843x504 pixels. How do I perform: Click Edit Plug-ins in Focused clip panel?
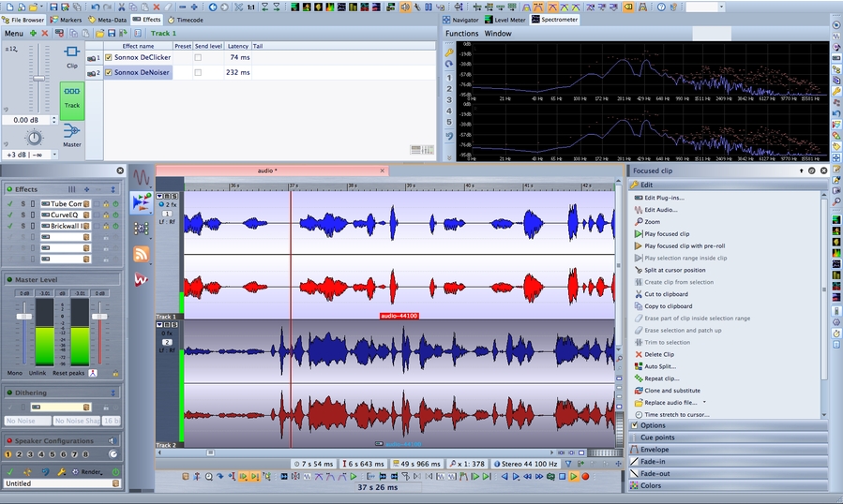[x=664, y=198]
